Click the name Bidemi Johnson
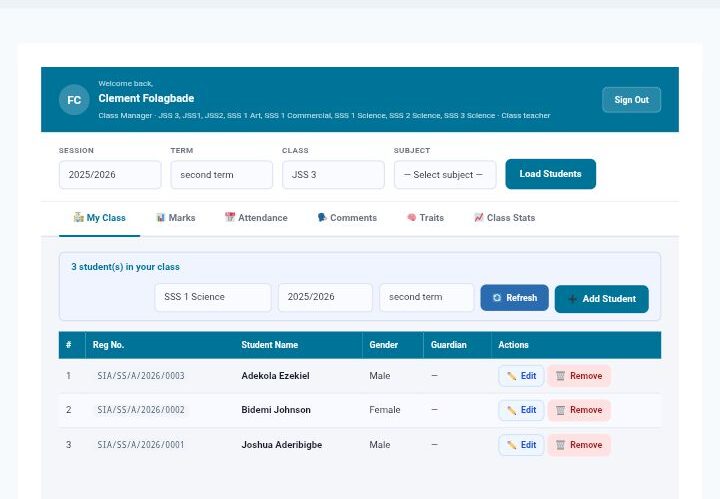The height and width of the screenshot is (499, 720). tap(276, 409)
